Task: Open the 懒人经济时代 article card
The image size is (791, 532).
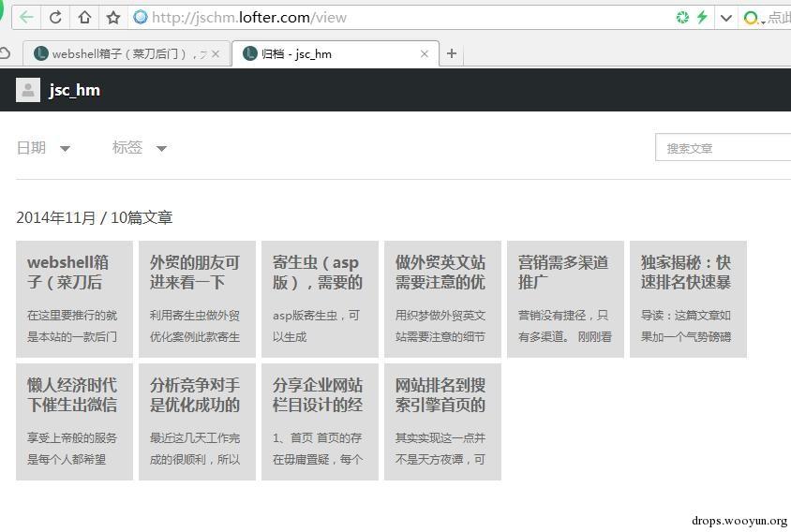Action: point(74,421)
